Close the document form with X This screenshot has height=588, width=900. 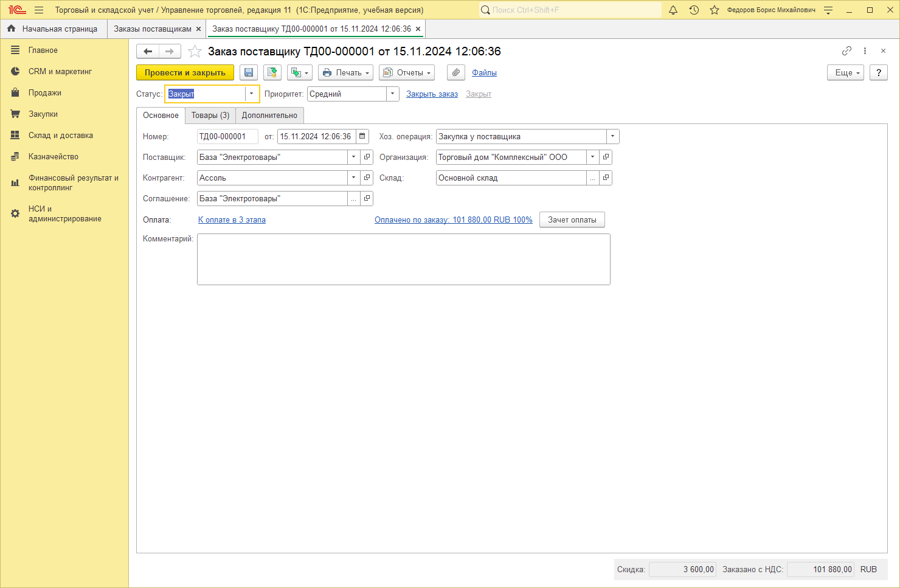(883, 51)
